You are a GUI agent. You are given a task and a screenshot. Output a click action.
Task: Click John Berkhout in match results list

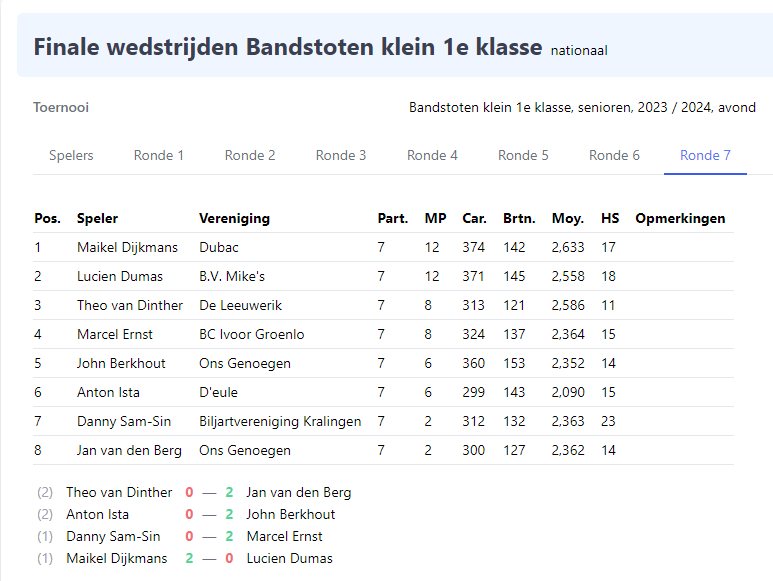pos(291,514)
